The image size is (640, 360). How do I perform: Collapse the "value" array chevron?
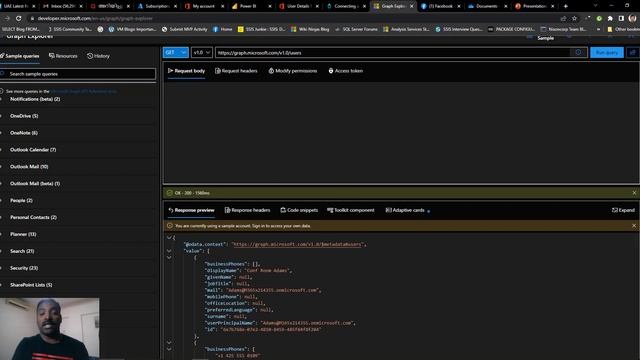tap(169, 251)
